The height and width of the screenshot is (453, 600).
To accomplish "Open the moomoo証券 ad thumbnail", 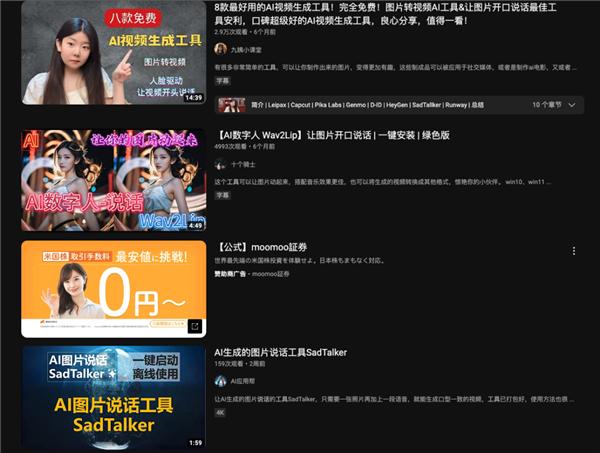I will [114, 289].
